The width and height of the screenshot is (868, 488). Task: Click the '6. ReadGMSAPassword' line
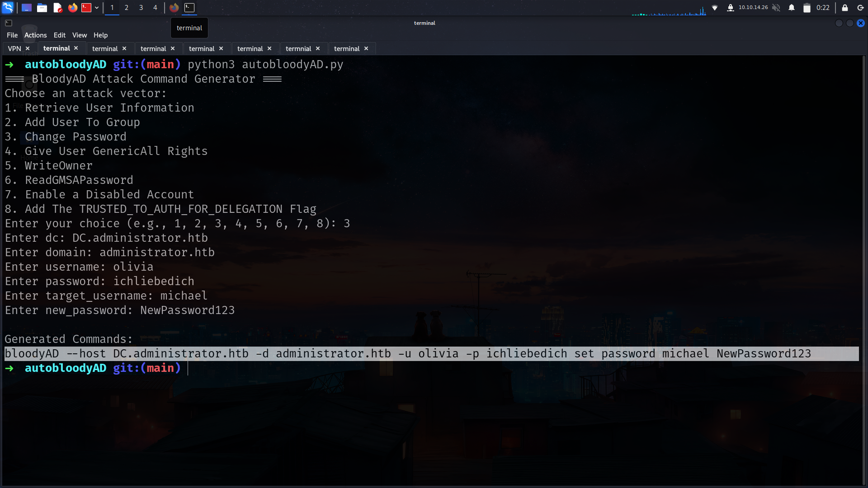click(x=69, y=180)
